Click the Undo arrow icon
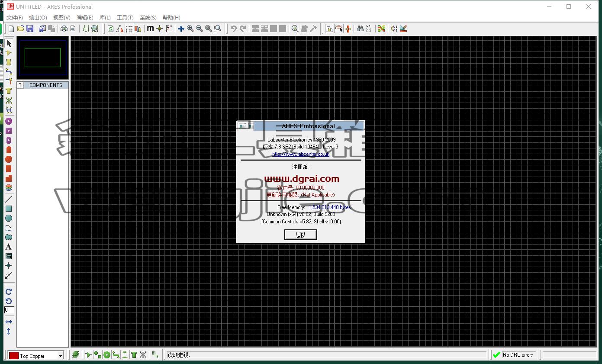Viewport: 602px width, 364px height. coord(234,29)
